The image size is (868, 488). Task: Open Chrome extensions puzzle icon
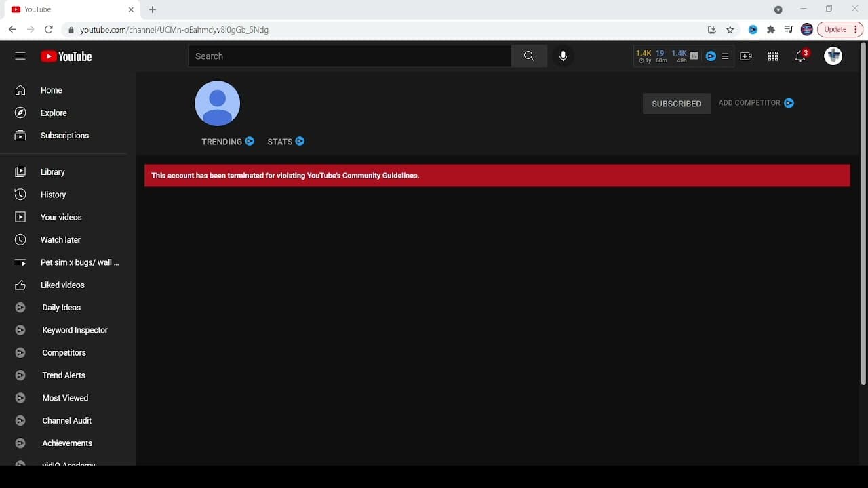coord(771,30)
